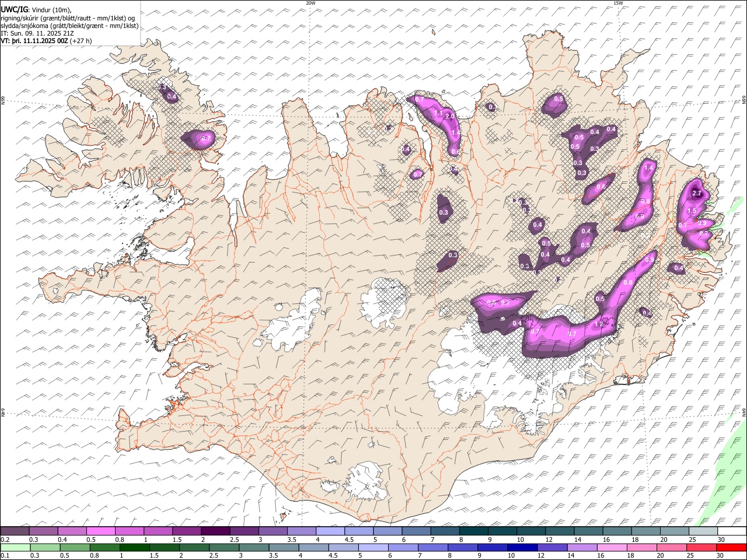The width and height of the screenshot is (747, 560).
Task: Click the snow legend swatch between 1 and 1.5
Action: (158, 531)
